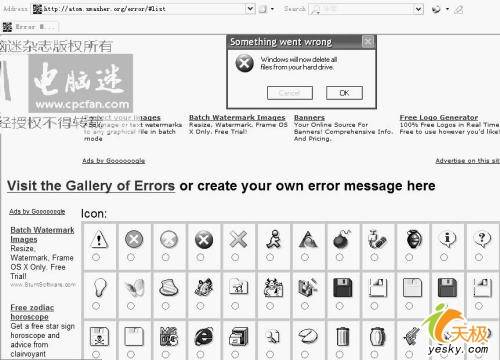The width and height of the screenshot is (500, 360).
Task: Click the Ads by Gooooogle link under top ads
Action: coord(113,161)
